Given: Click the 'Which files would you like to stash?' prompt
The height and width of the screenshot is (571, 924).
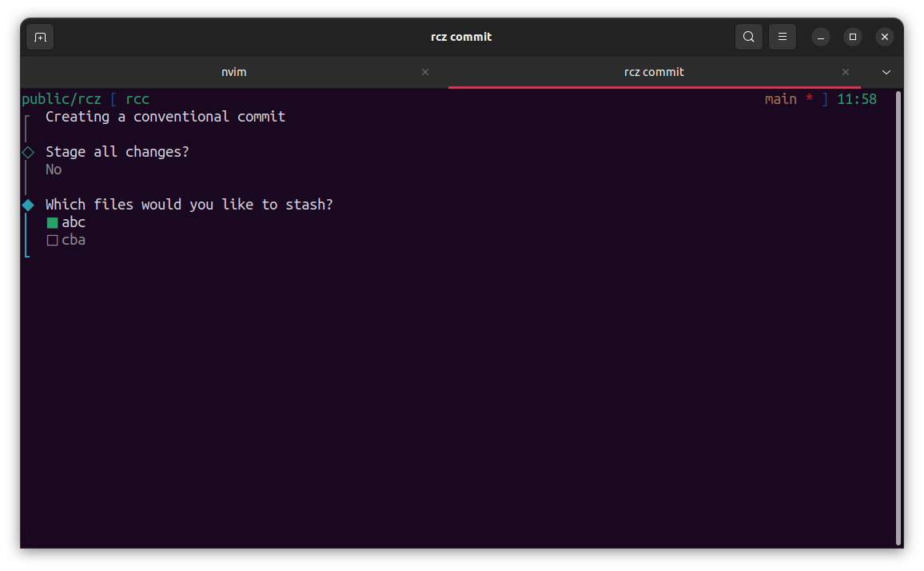Looking at the screenshot, I should point(189,205).
